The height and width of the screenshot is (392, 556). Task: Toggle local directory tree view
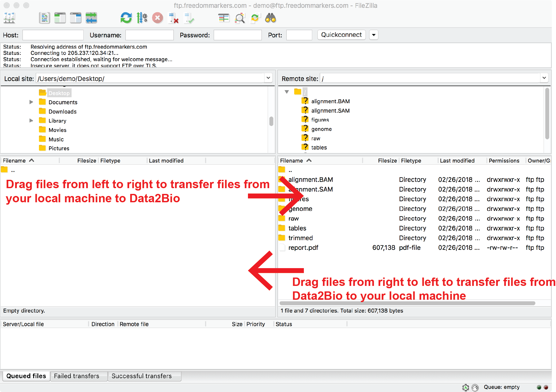click(60, 18)
